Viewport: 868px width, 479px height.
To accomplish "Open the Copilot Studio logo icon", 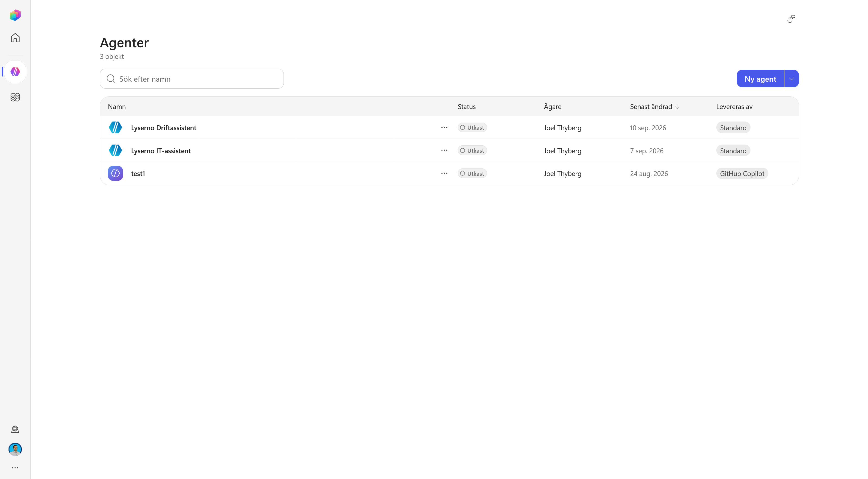I will pos(15,15).
